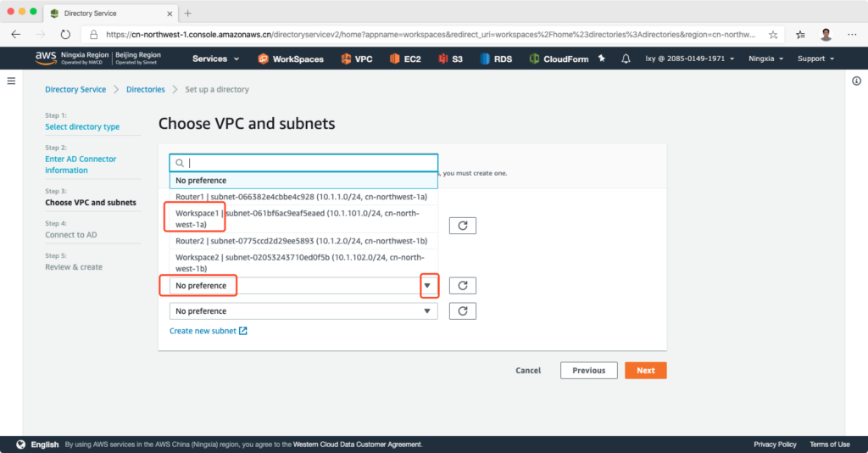The width and height of the screenshot is (868, 453).
Task: Click the subnet search input field
Action: [309, 163]
